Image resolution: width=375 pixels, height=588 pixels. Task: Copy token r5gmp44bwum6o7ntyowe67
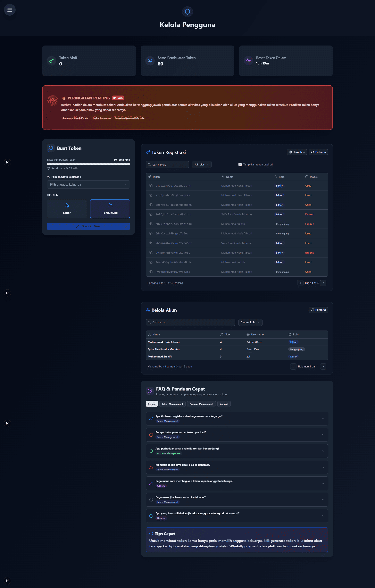coord(151,243)
